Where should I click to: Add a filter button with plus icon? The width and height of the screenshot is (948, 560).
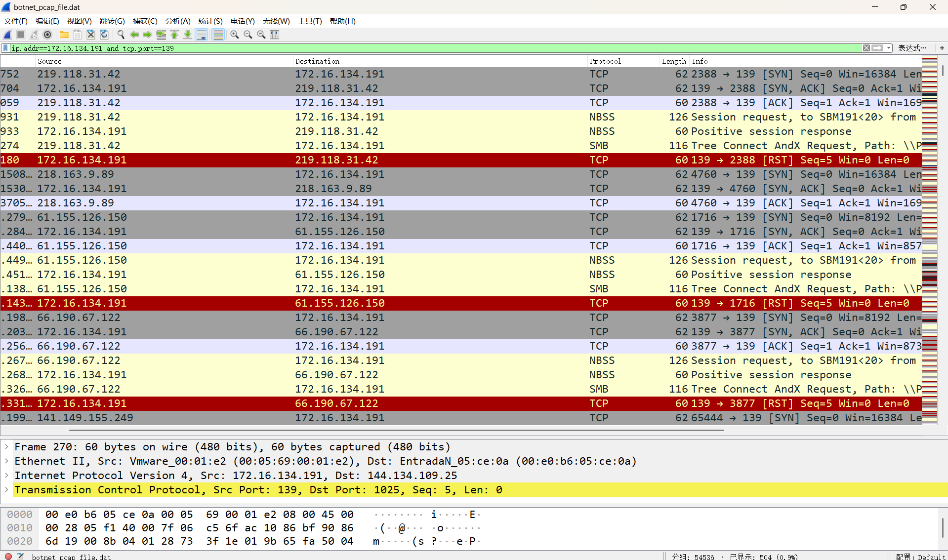942,48
